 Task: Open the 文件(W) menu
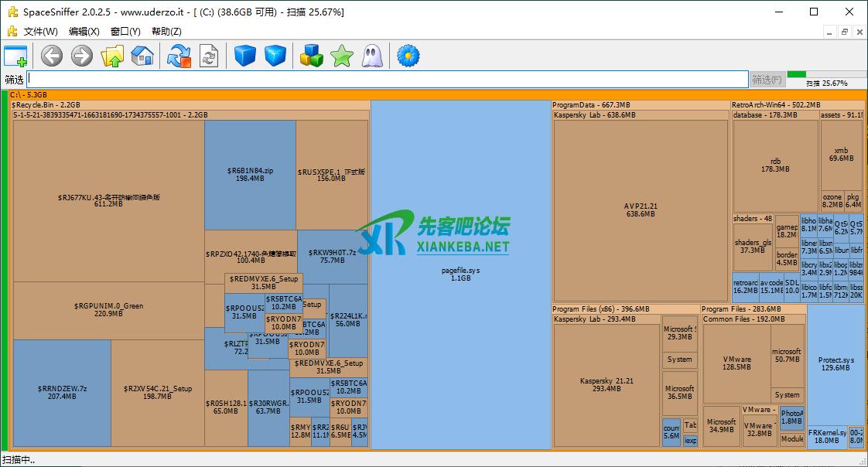(x=40, y=32)
